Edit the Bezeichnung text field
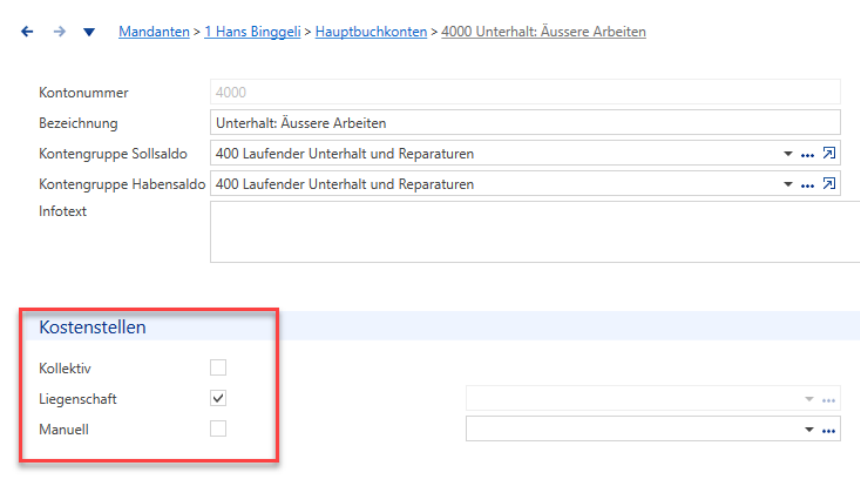The height and width of the screenshot is (493, 861). click(x=525, y=122)
